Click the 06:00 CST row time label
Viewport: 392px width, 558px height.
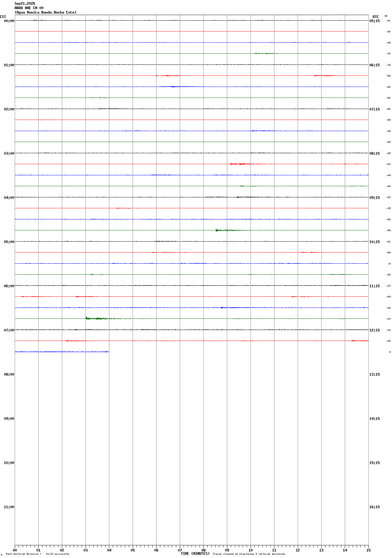point(9,286)
